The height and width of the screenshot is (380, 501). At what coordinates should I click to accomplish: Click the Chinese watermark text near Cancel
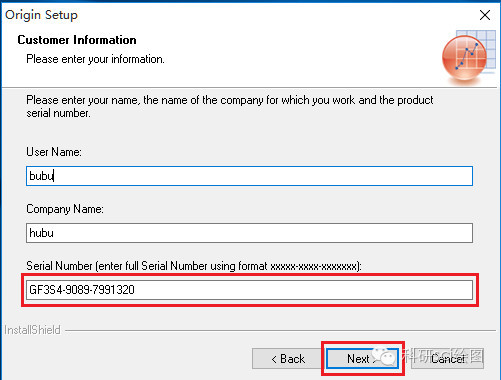point(443,356)
